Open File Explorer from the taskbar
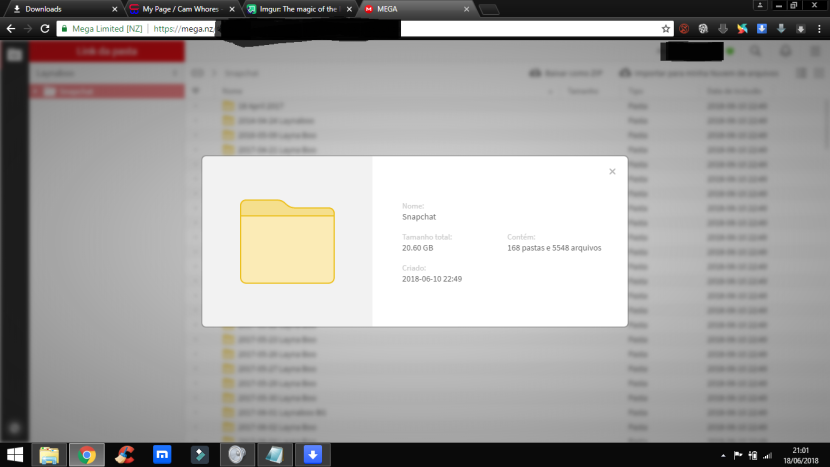The height and width of the screenshot is (467, 830). coord(49,455)
